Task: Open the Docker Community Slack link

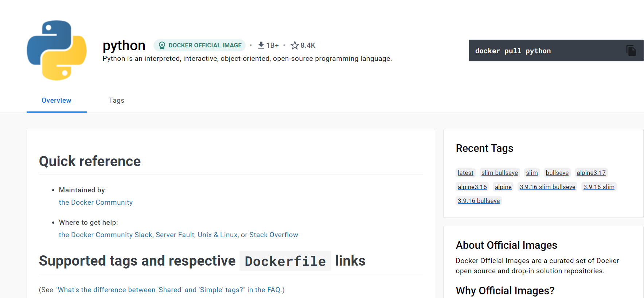Action: click(106, 235)
